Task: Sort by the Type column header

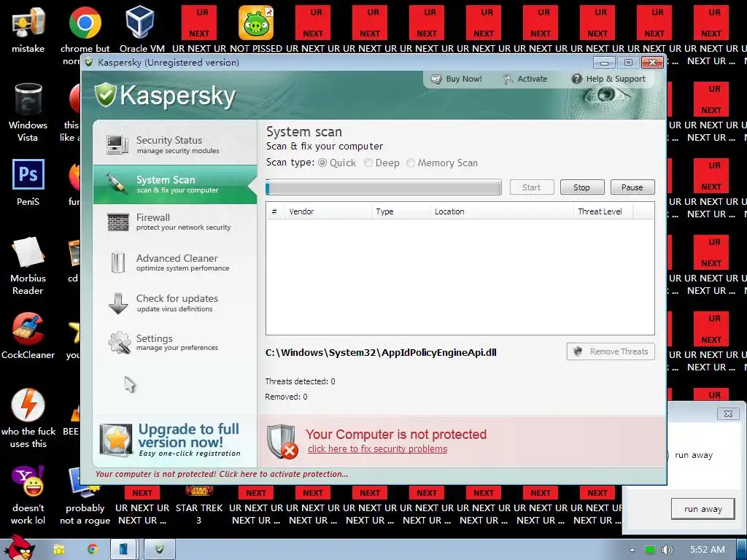Action: [400, 211]
